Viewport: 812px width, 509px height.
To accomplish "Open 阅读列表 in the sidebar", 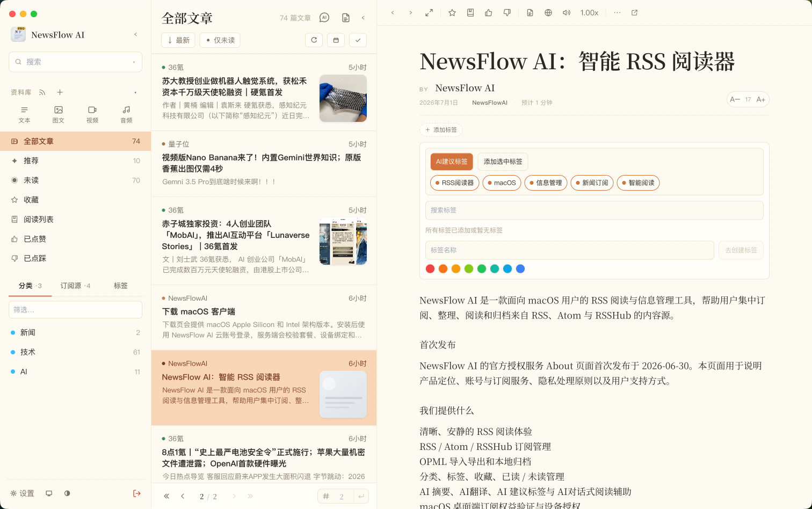I will coord(75,219).
